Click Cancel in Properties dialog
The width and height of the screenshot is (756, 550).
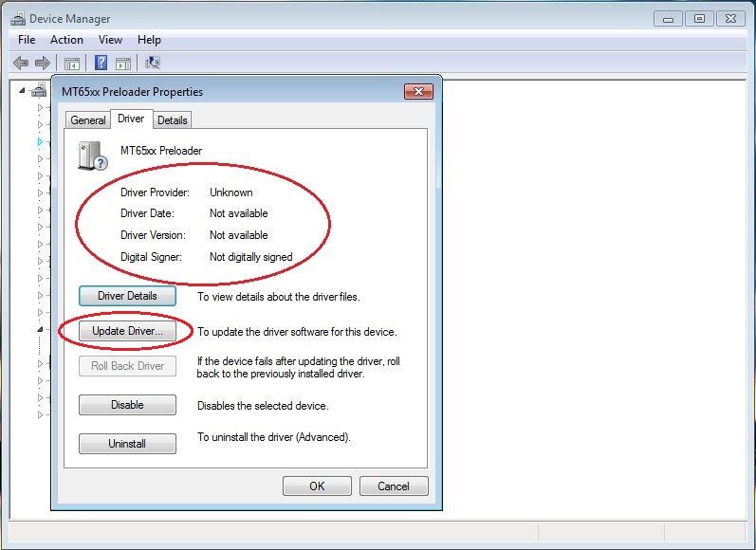click(x=394, y=486)
